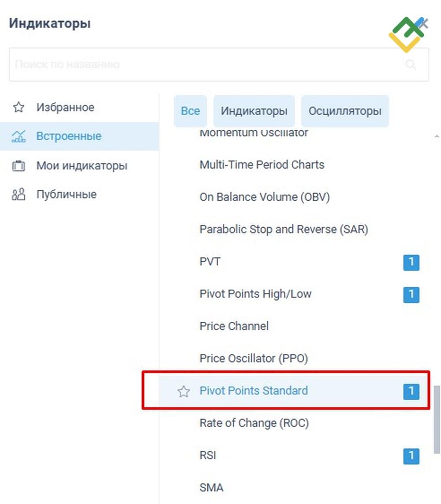This screenshot has width=441, height=504.
Task: Switch to the Индикаторы filter tab
Action: [x=254, y=111]
